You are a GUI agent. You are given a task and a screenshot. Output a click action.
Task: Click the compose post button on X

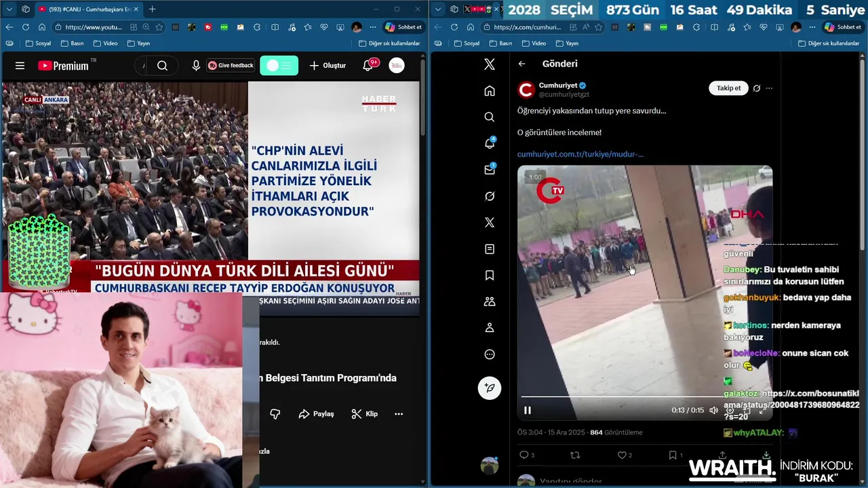coord(490,388)
